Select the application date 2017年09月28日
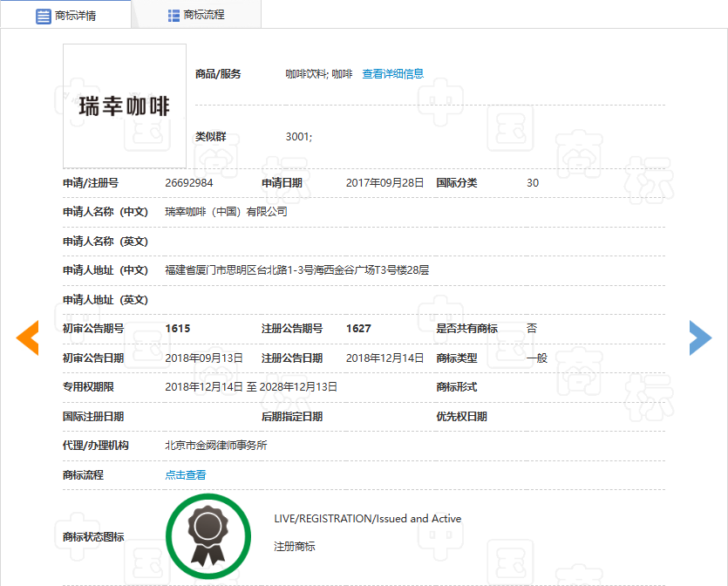 (384, 183)
